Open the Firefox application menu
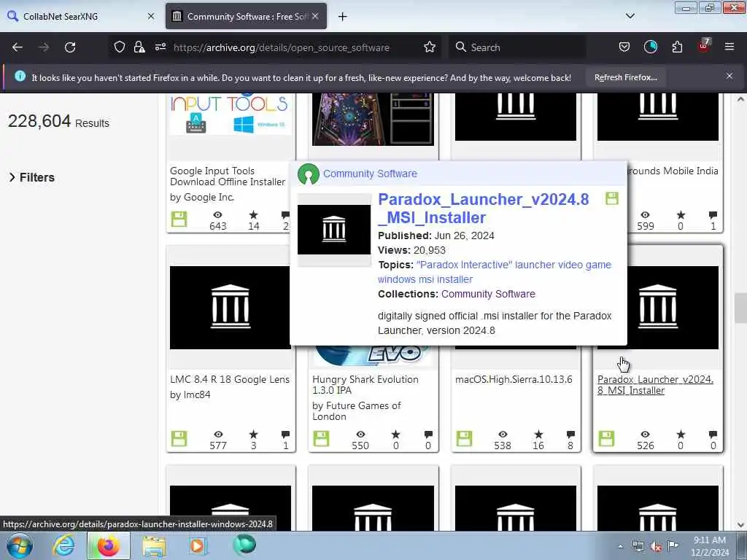Image resolution: width=747 pixels, height=560 pixels. [x=729, y=47]
